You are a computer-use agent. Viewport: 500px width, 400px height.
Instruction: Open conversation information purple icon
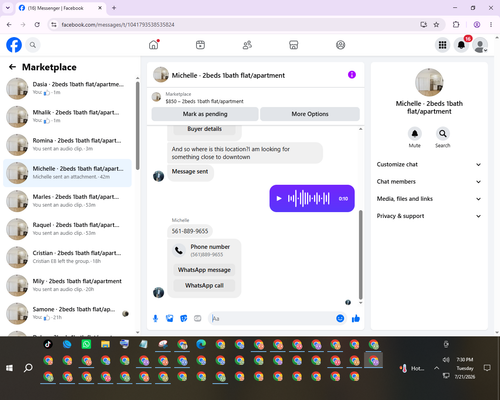tap(352, 75)
